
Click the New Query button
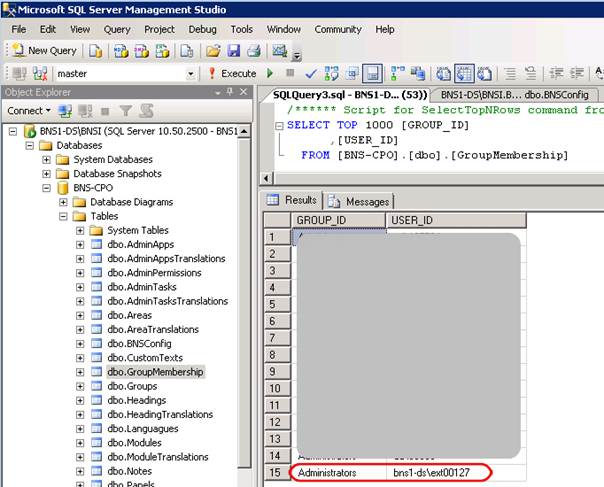(44, 50)
